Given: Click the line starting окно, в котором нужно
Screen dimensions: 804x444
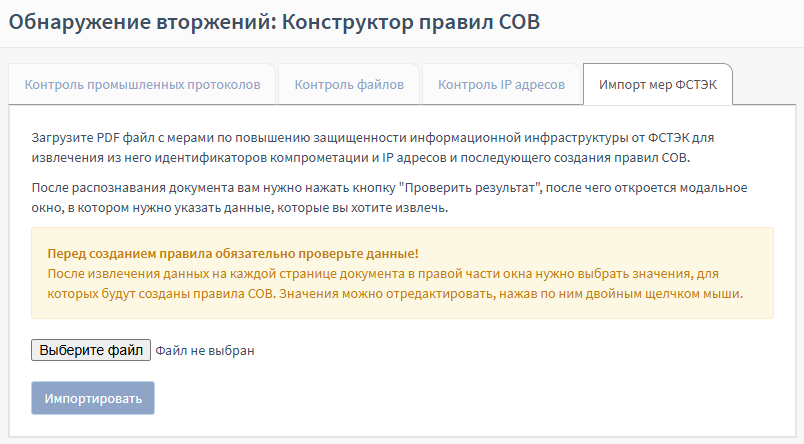Looking at the screenshot, I should tap(240, 210).
